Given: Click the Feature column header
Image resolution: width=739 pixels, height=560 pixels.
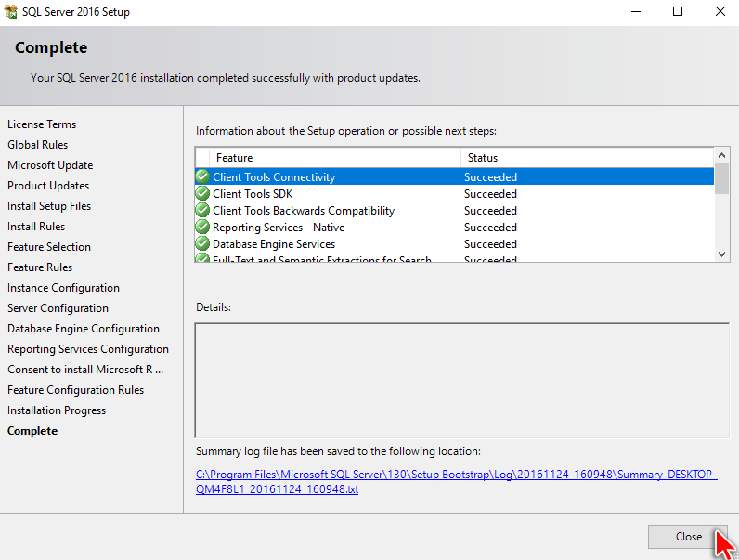Looking at the screenshot, I should click(335, 158).
